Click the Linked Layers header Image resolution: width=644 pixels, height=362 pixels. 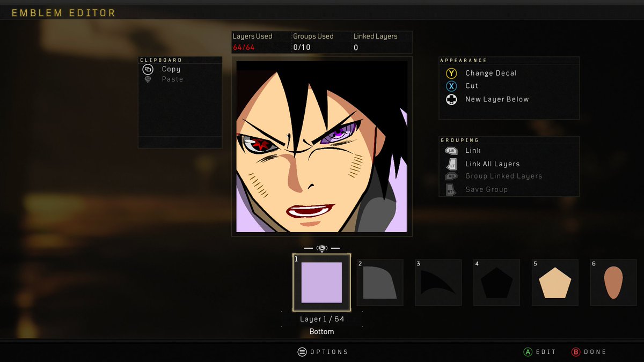coord(375,36)
